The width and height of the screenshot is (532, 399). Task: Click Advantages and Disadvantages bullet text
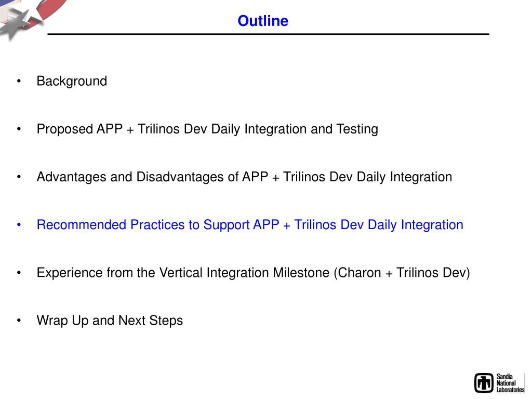(244, 177)
